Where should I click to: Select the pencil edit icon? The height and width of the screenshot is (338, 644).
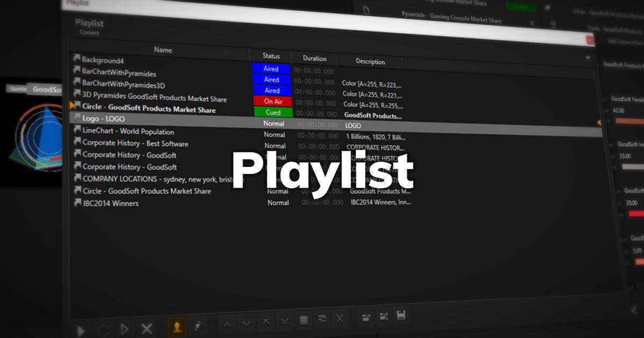tap(197, 325)
